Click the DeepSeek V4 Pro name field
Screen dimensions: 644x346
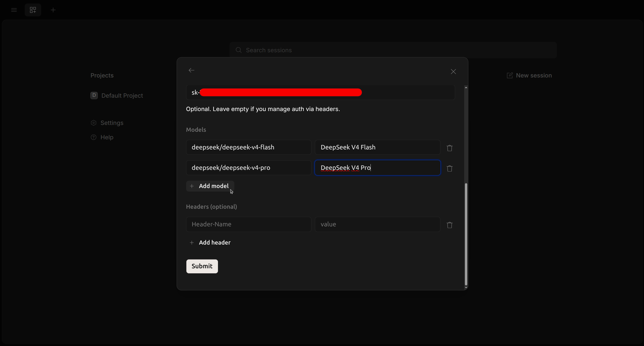(378, 168)
